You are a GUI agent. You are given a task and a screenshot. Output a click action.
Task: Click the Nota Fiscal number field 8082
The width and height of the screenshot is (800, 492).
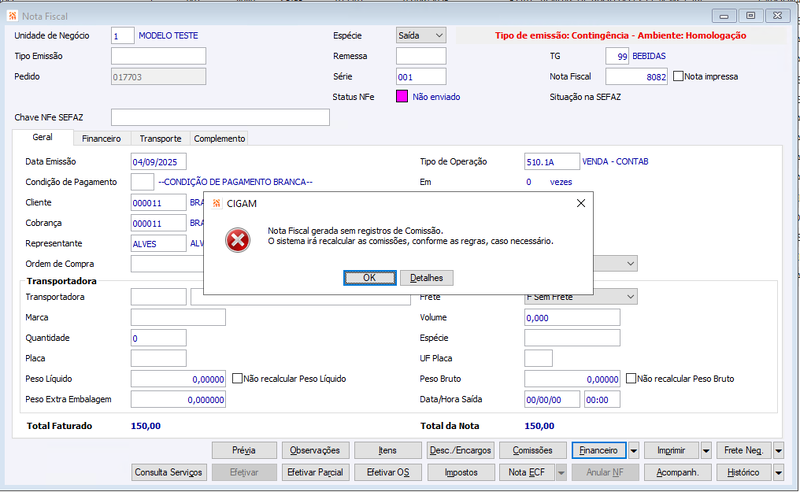pyautogui.click(x=636, y=77)
